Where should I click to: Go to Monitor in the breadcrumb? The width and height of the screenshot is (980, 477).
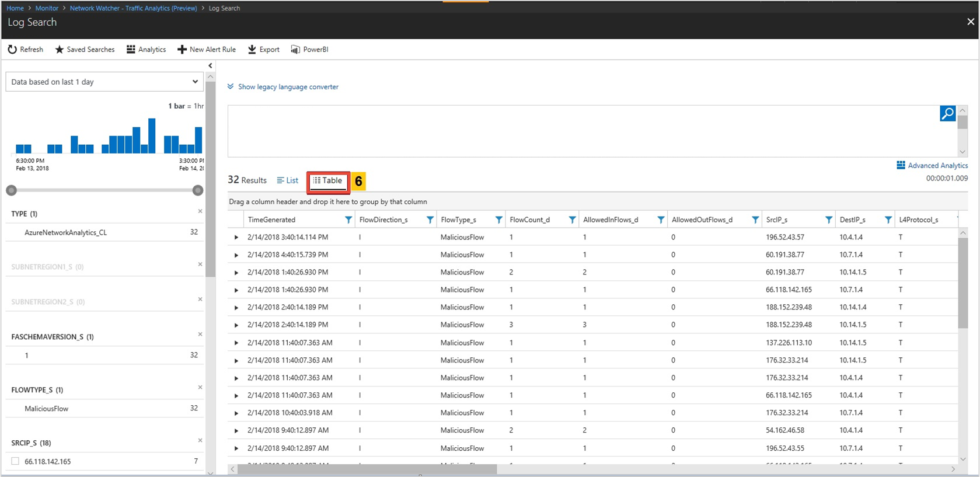pyautogui.click(x=47, y=8)
